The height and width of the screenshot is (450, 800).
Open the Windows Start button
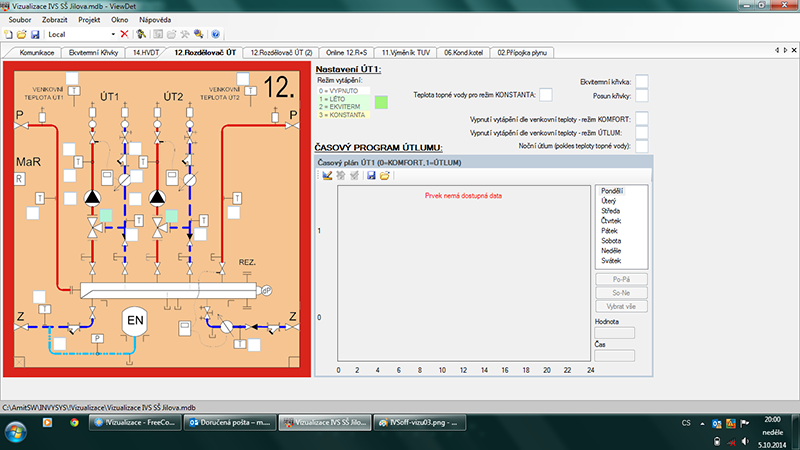(x=15, y=432)
